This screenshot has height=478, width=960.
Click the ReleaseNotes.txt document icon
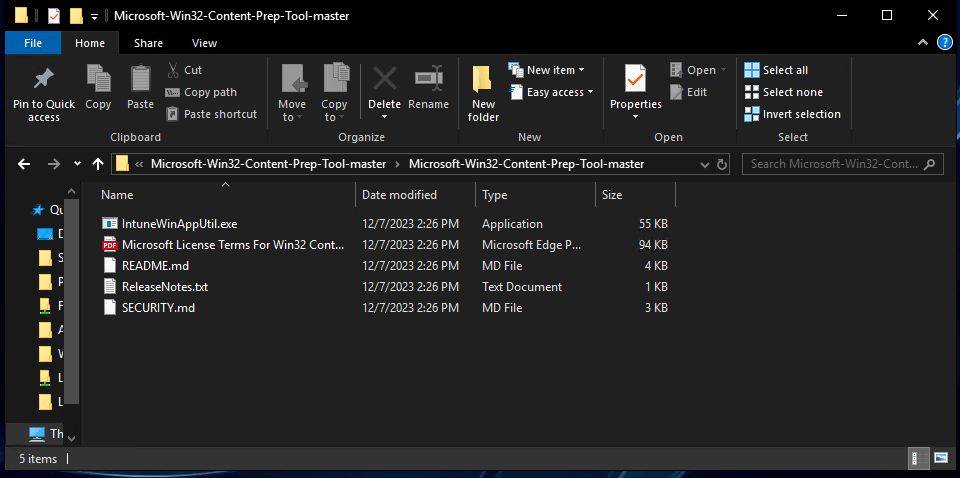pyautogui.click(x=110, y=286)
